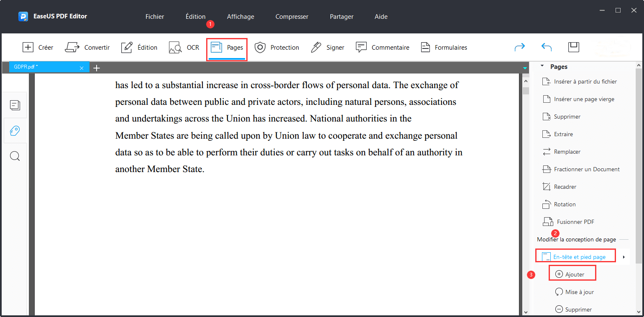644x317 pixels.
Task: Click right panel scrollbar up arrow
Action: [639, 66]
